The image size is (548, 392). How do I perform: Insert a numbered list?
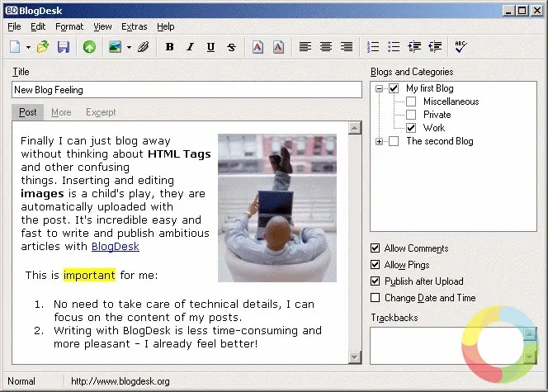373,46
